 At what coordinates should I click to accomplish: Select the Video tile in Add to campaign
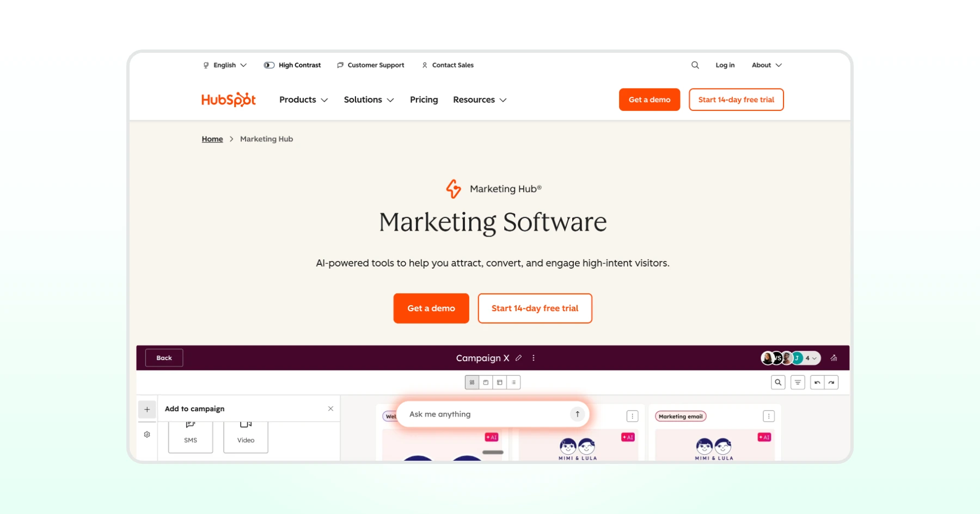(x=246, y=437)
